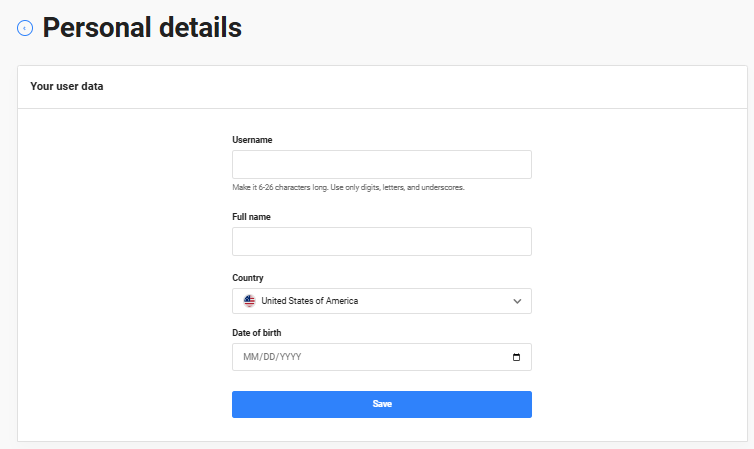754x449 pixels.
Task: Click the Country label
Action: pyautogui.click(x=248, y=278)
